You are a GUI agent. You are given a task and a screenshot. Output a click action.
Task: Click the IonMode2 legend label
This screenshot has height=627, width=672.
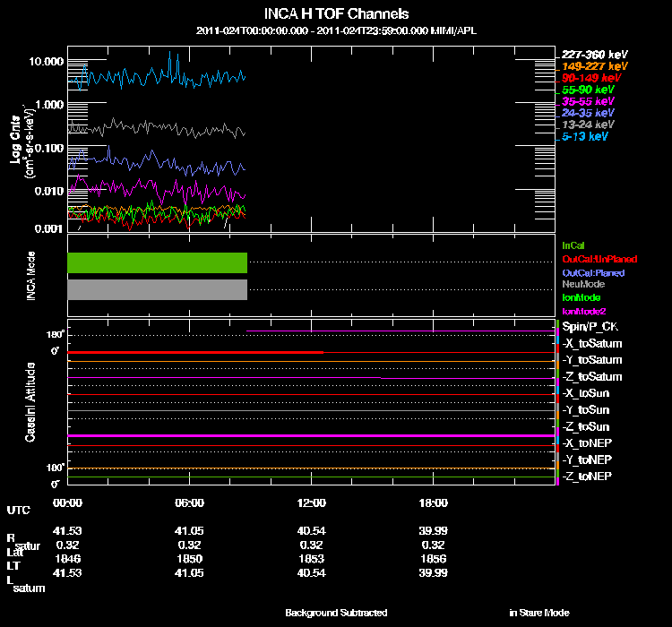click(583, 309)
